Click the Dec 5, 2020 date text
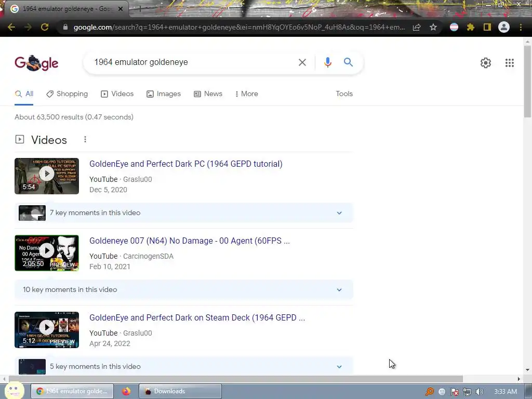The image size is (532, 399). pos(108,190)
